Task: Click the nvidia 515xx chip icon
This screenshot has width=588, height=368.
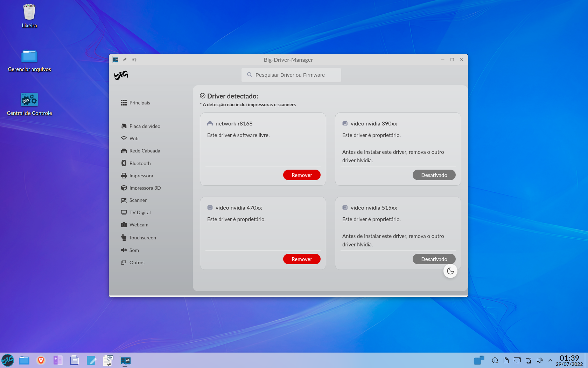Action: (345, 207)
